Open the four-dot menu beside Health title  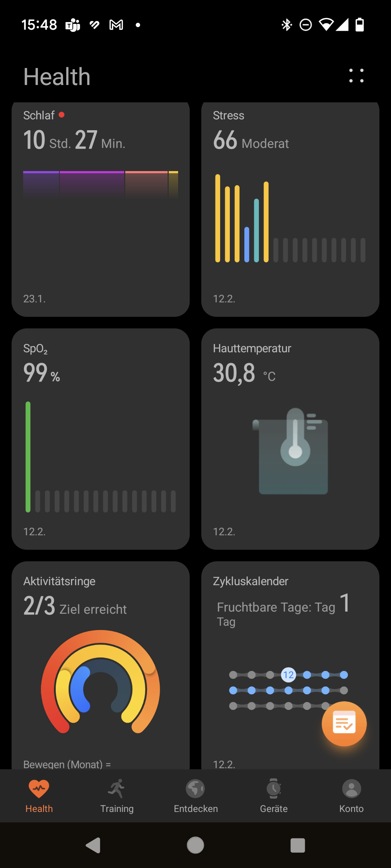(x=356, y=76)
